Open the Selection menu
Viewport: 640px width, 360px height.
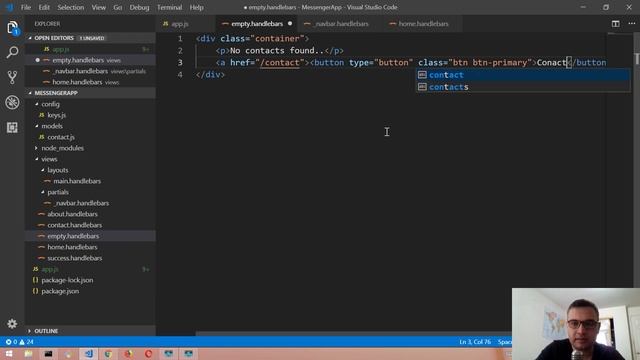tap(71, 7)
